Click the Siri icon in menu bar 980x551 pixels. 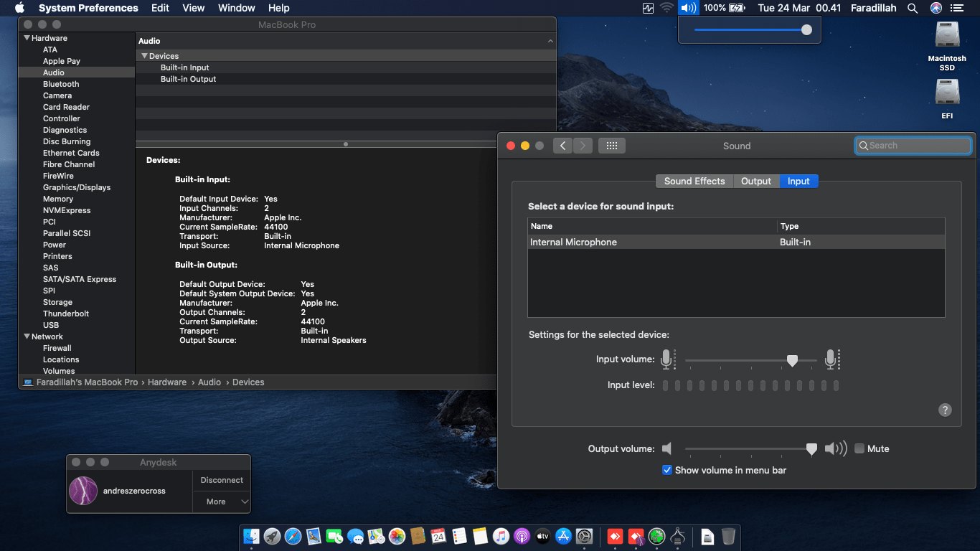936,8
